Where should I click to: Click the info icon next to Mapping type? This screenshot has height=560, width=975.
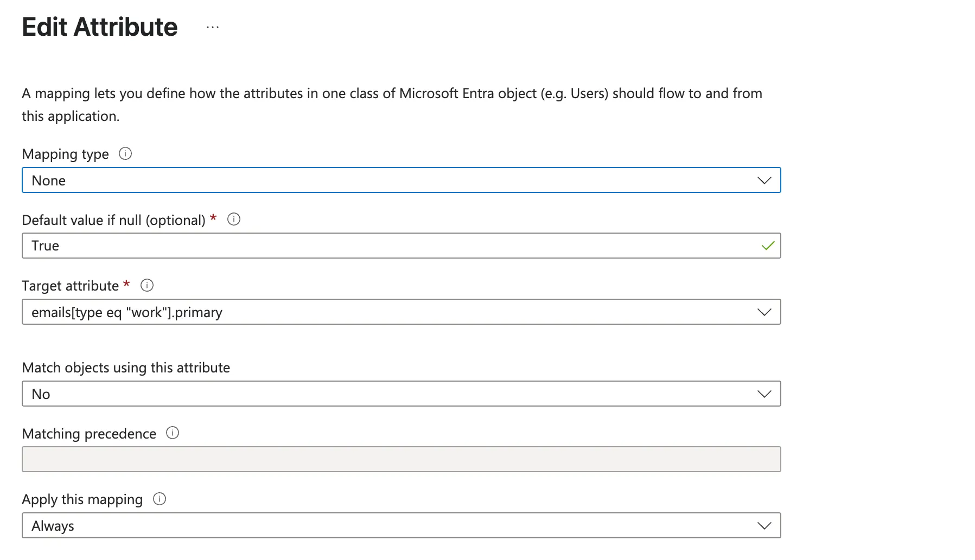(125, 154)
